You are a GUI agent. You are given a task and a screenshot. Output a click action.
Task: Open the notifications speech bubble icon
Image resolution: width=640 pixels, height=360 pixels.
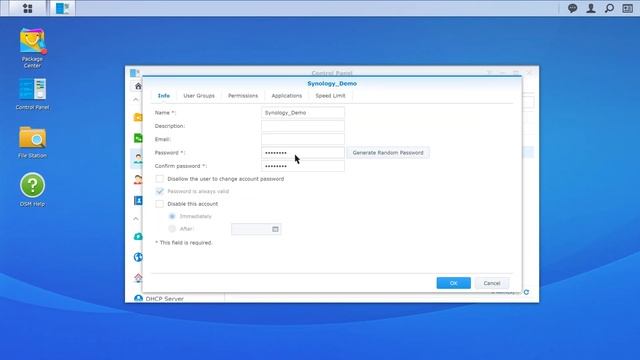click(x=572, y=8)
